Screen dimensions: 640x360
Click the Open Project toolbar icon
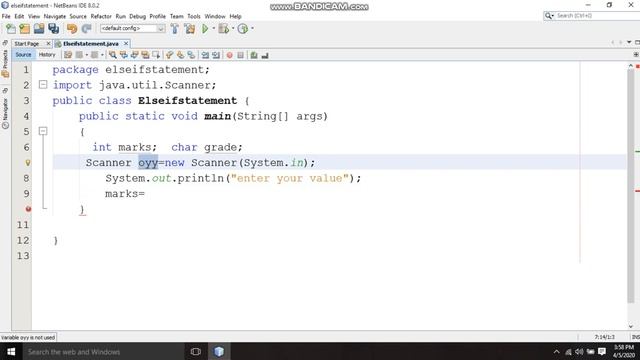[39, 29]
